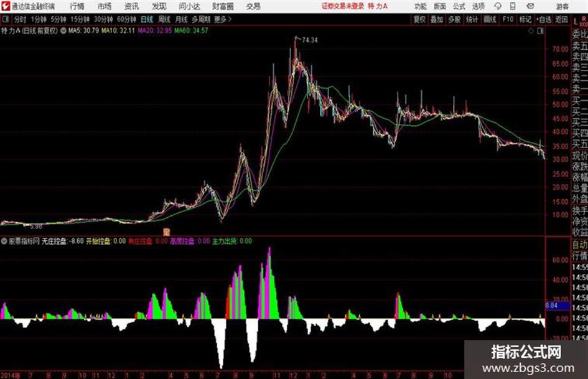Click the mobile phone icon
Image resolution: width=588 pixels, height=379 pixels.
click(513, 6)
